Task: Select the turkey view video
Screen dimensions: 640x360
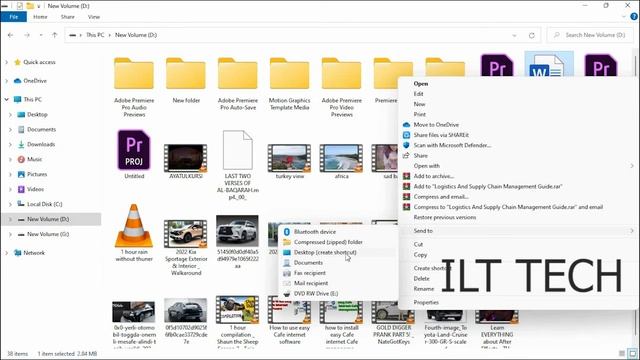Action: tap(289, 158)
